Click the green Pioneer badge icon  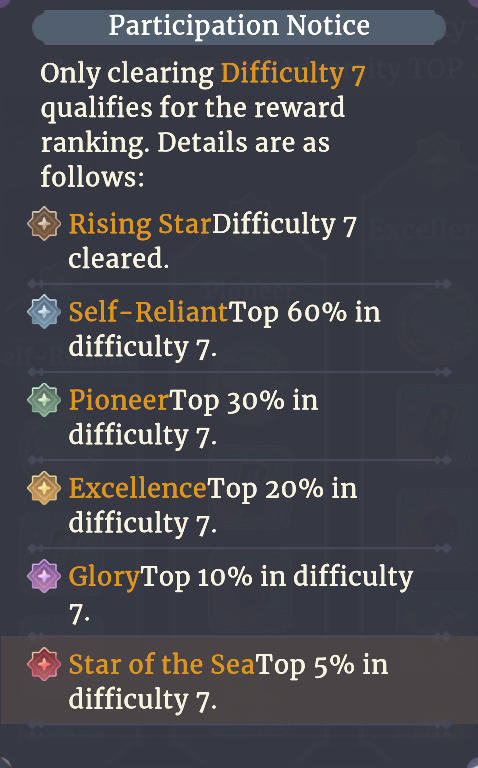(44, 400)
